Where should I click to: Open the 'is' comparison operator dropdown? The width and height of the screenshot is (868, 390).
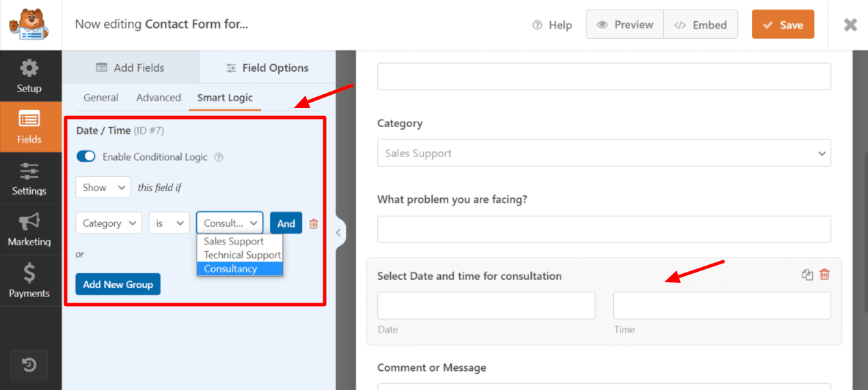[169, 223]
